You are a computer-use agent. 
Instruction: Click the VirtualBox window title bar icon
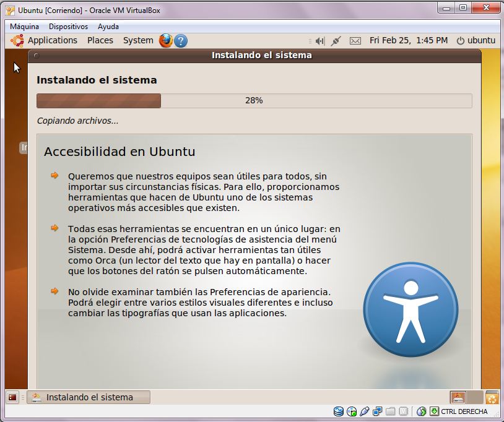10,11
